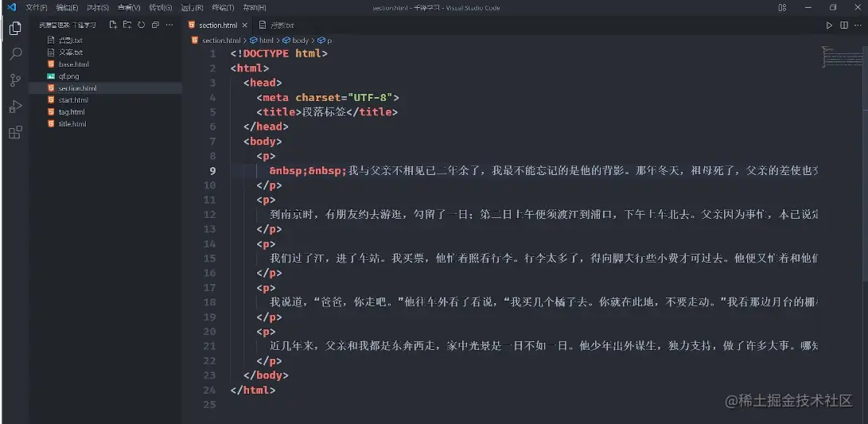Image resolution: width=868 pixels, height=424 pixels.
Task: Open the 转到(G) menu
Action: [161, 8]
